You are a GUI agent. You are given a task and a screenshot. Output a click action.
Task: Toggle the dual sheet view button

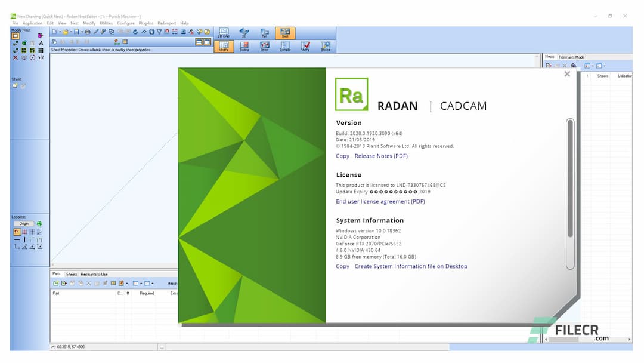[208, 41]
